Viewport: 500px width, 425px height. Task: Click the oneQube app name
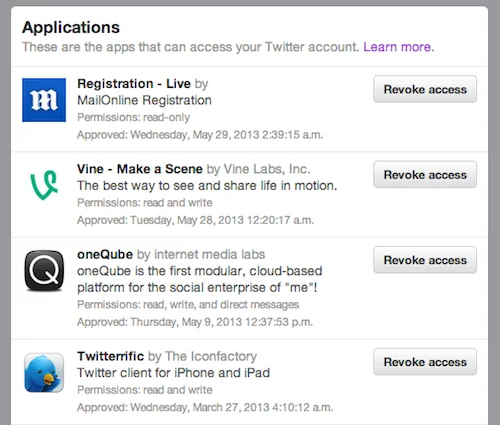pos(105,254)
